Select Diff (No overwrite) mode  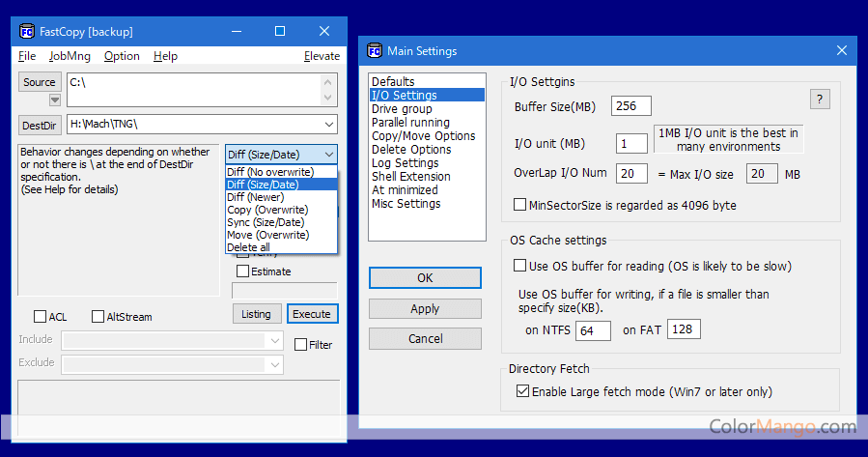(281, 172)
